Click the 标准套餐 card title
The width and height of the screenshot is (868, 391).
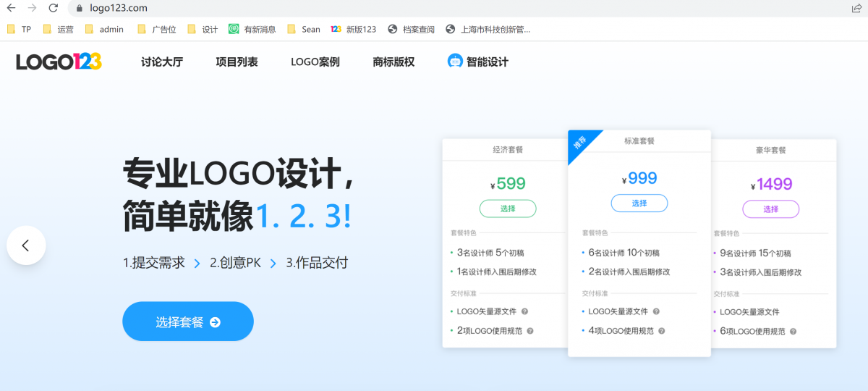coord(639,140)
